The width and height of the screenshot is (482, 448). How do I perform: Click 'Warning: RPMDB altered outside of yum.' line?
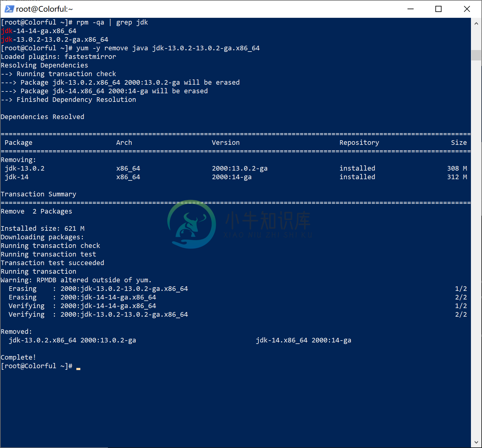point(76,280)
